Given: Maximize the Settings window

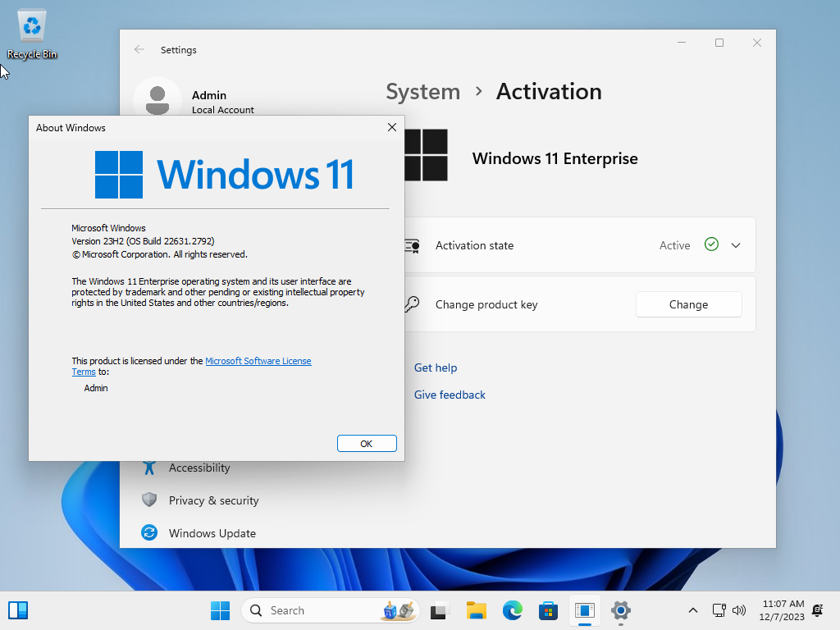Looking at the screenshot, I should 719,43.
